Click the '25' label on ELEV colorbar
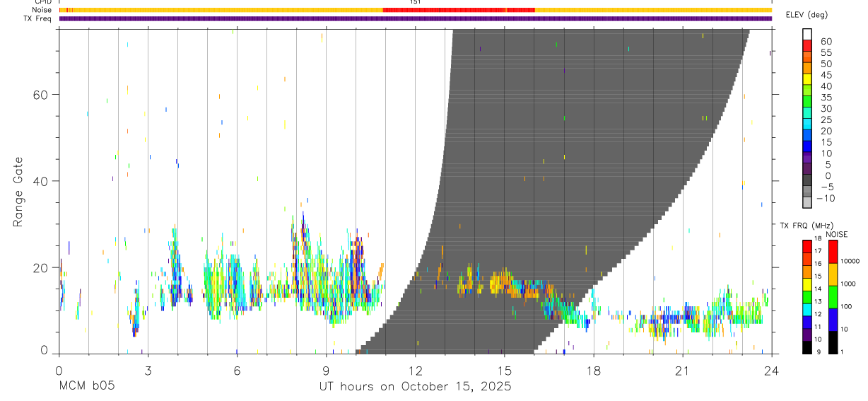Image resolution: width=868 pixels, height=401 pixels. pos(826,120)
